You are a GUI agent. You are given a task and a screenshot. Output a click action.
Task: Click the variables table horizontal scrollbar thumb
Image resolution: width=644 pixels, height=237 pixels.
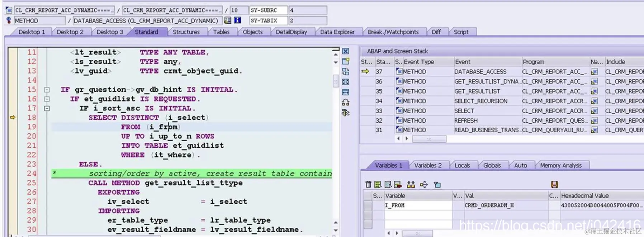pos(417,233)
